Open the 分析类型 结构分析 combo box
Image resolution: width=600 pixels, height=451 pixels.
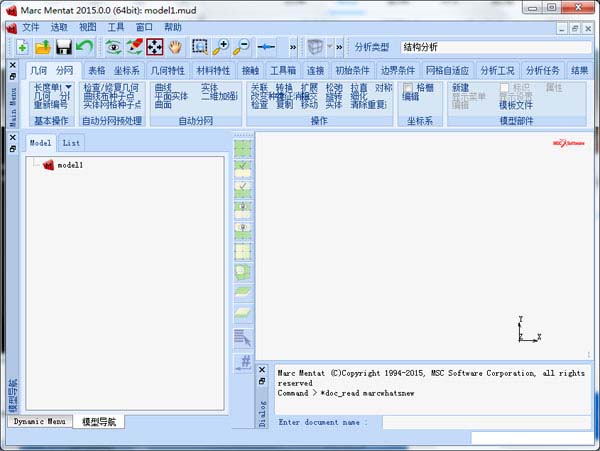coord(496,47)
